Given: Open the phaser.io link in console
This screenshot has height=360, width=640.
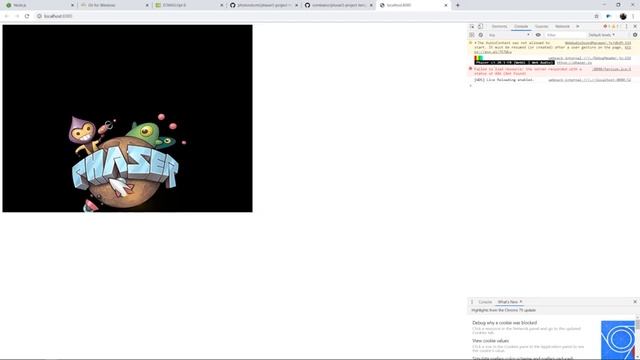Looking at the screenshot, I should click(574, 62).
